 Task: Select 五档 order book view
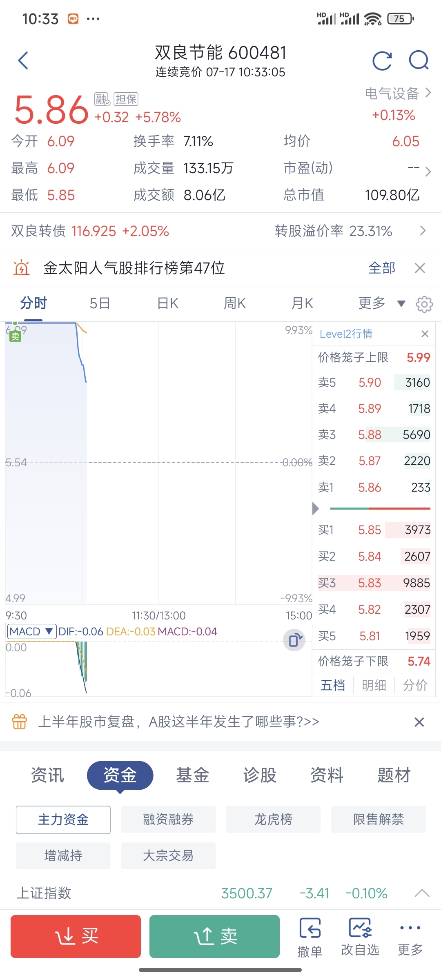click(333, 685)
